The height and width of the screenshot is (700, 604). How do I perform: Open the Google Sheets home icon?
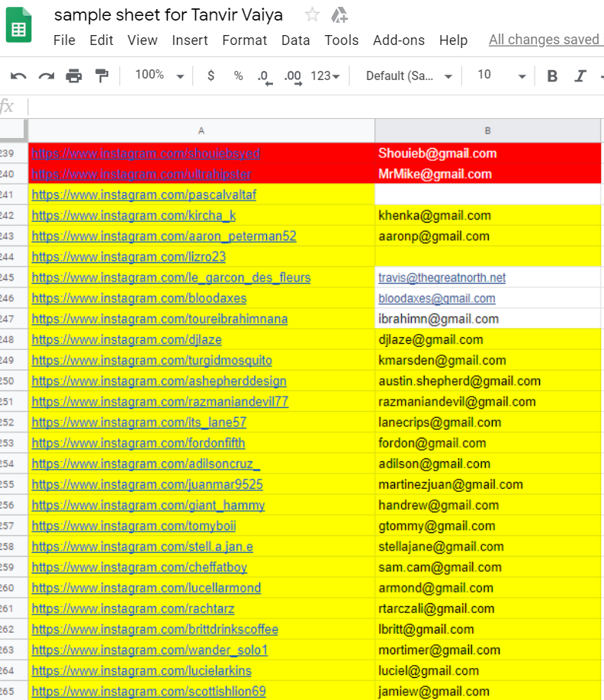point(19,25)
